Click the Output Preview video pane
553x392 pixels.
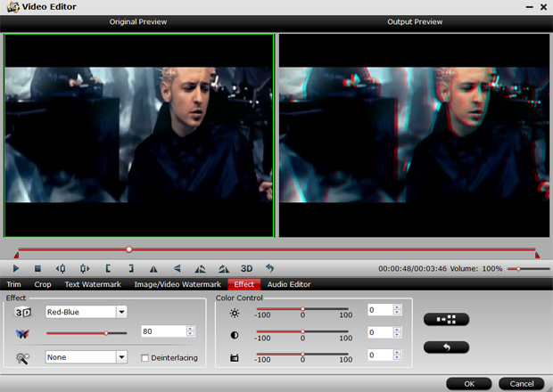point(415,135)
